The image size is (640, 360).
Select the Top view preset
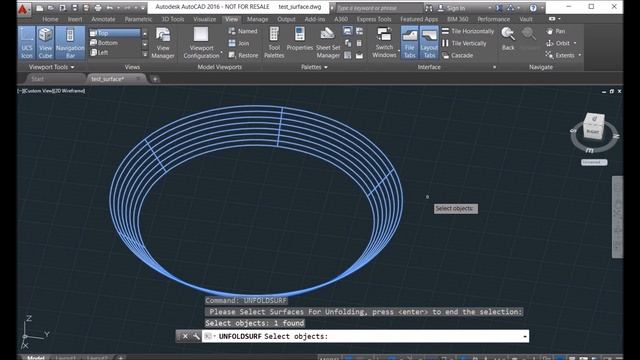(114, 33)
